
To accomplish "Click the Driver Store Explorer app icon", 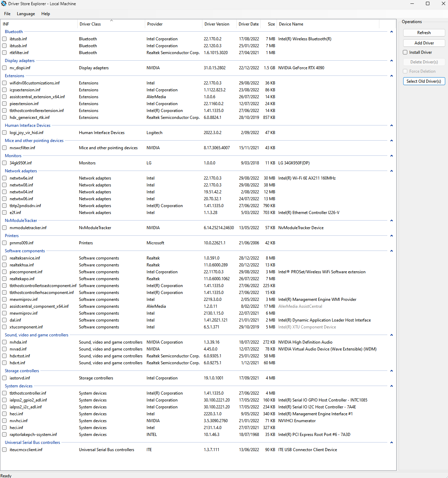I will coord(4,3).
